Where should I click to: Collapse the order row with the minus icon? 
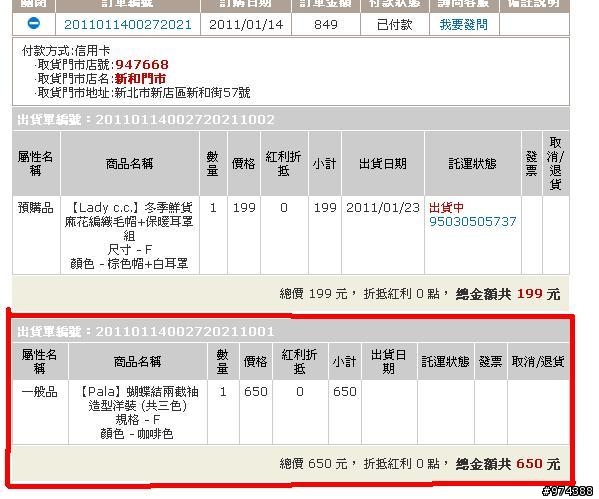click(34, 24)
